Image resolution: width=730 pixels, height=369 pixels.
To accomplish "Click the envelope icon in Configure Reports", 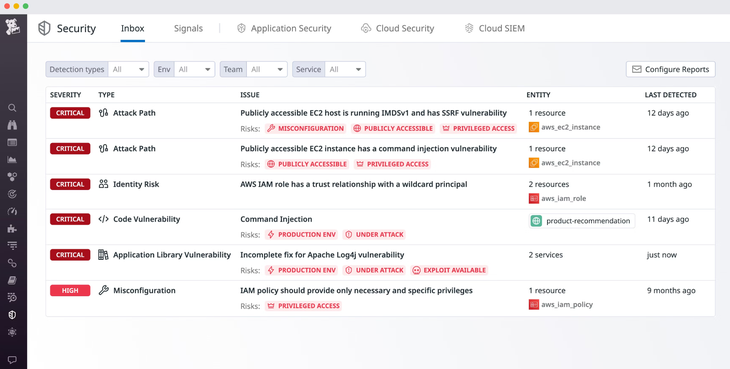I will 636,69.
